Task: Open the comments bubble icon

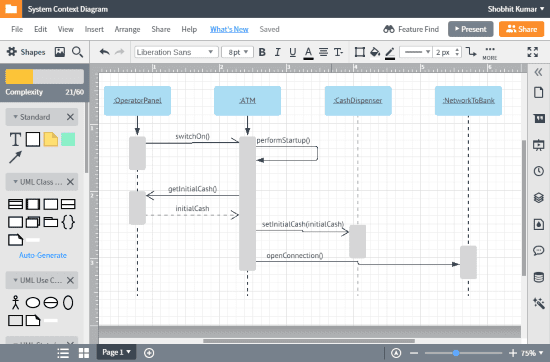Action: point(538,250)
